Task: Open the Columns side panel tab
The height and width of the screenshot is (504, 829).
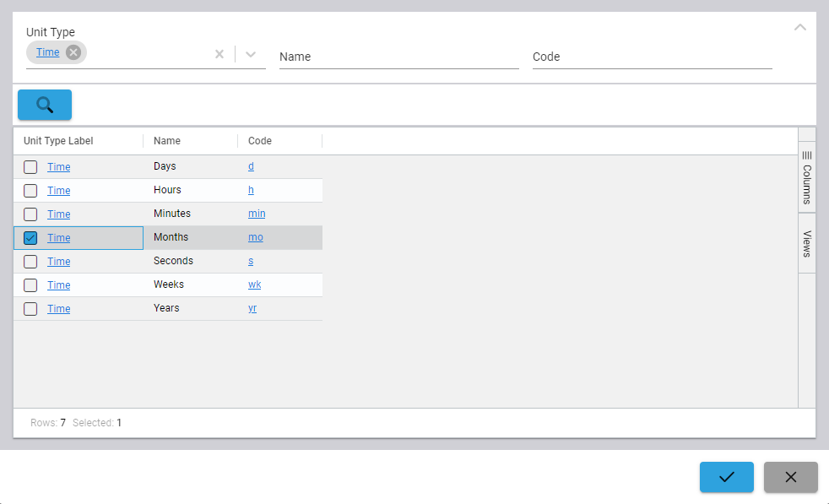Action: click(x=807, y=177)
